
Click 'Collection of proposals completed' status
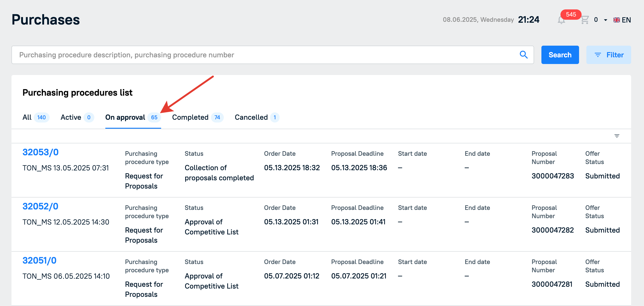tap(219, 173)
